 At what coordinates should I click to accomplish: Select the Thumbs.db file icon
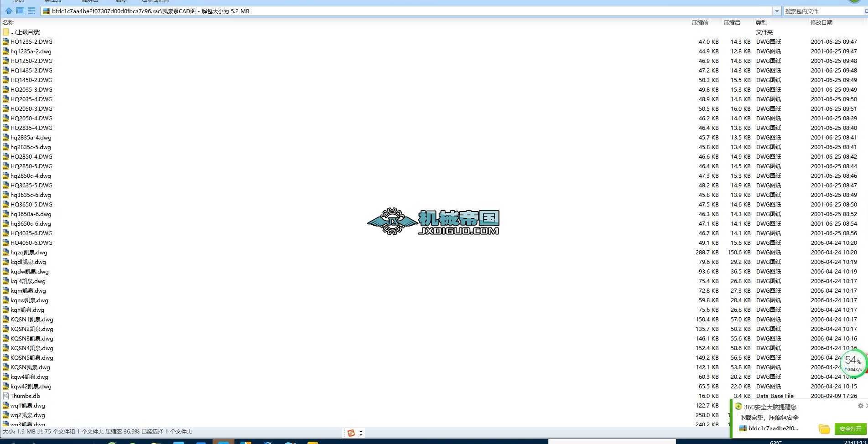(6, 396)
